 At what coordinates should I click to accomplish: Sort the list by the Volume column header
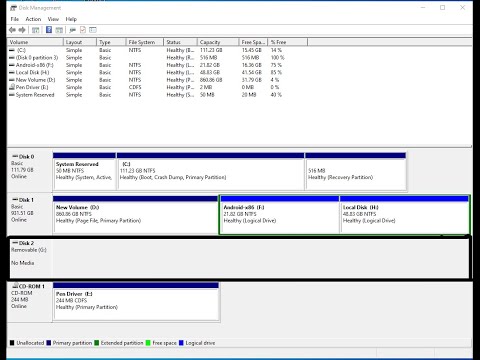[x=35, y=42]
